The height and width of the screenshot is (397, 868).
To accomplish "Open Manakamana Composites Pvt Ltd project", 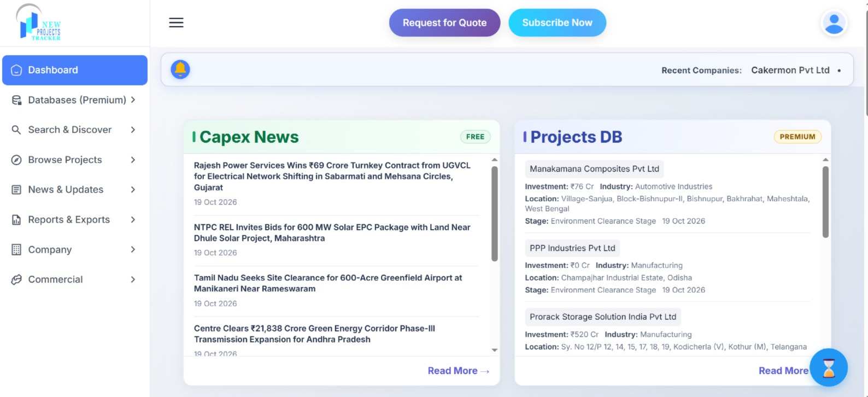I will [x=594, y=169].
